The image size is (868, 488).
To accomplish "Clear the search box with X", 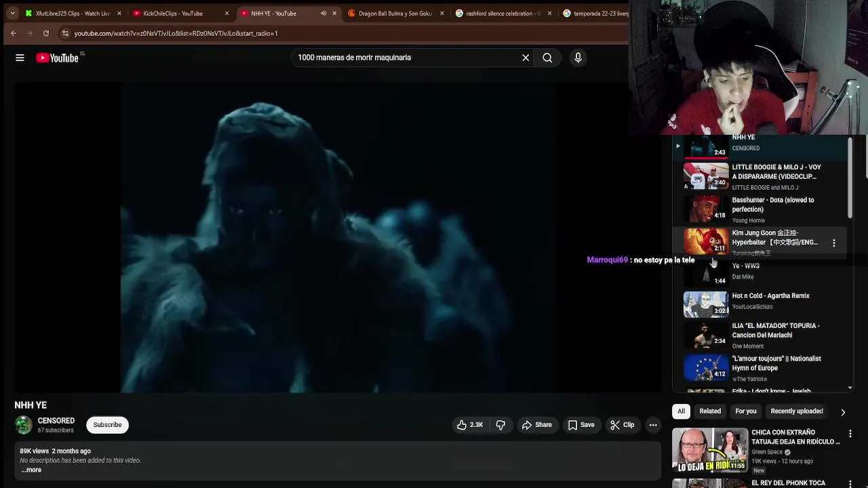I will click(x=526, y=58).
